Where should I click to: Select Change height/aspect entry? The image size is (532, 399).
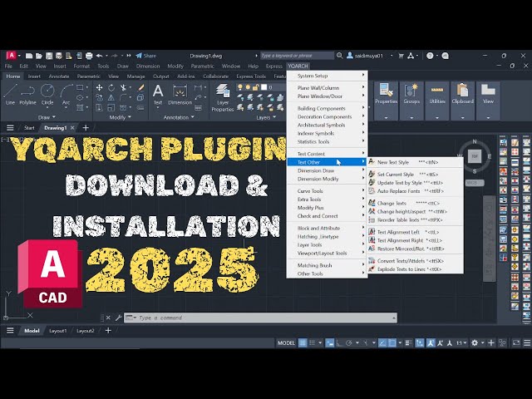[416, 211]
